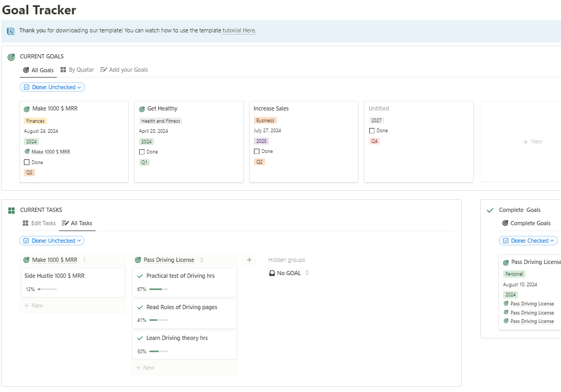561x392 pixels.
Task: Click the checkmark icon beside Complete Goals
Action: (490, 210)
